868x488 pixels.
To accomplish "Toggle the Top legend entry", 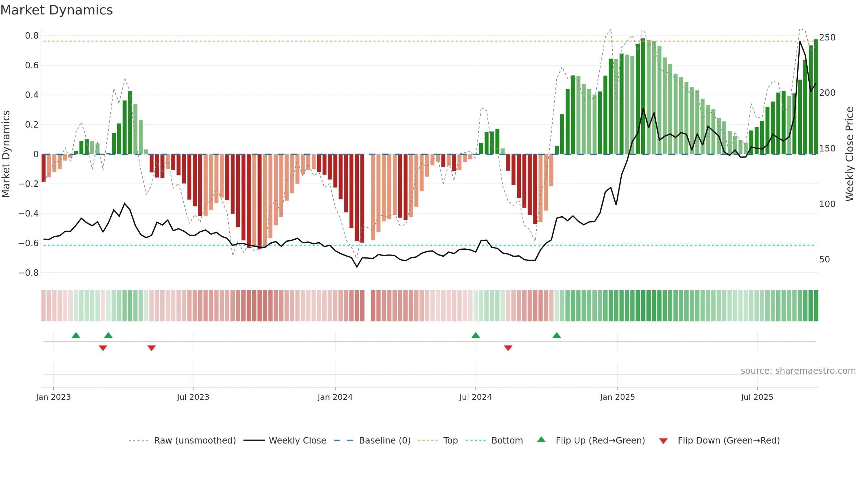I will click(438, 440).
